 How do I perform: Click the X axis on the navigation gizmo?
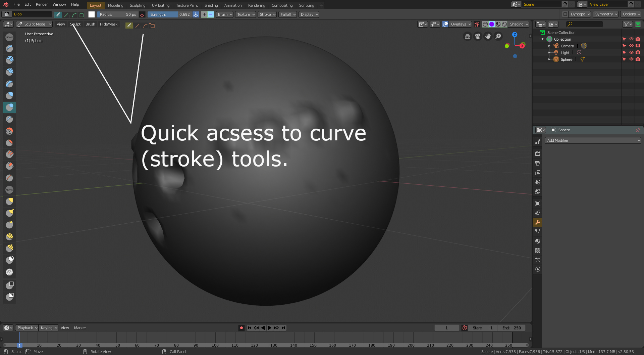tap(522, 46)
